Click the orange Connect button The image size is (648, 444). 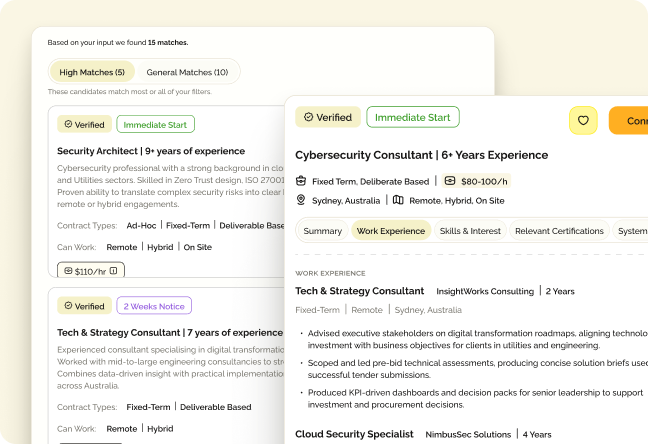630,120
